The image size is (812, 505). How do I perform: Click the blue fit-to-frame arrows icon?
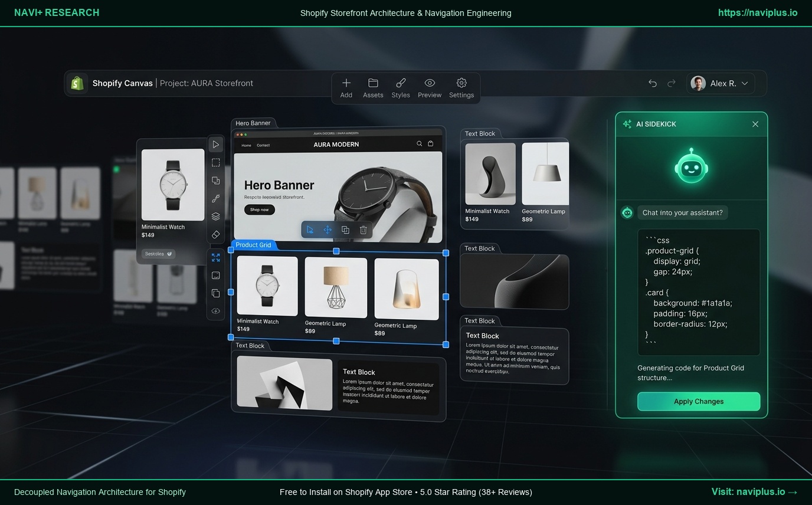pyautogui.click(x=216, y=257)
